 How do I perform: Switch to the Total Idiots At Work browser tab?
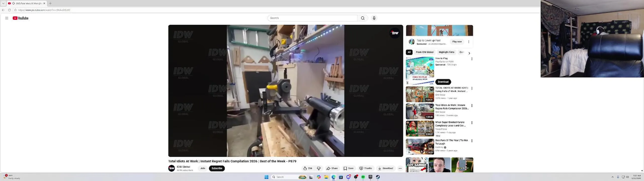click(x=26, y=3)
